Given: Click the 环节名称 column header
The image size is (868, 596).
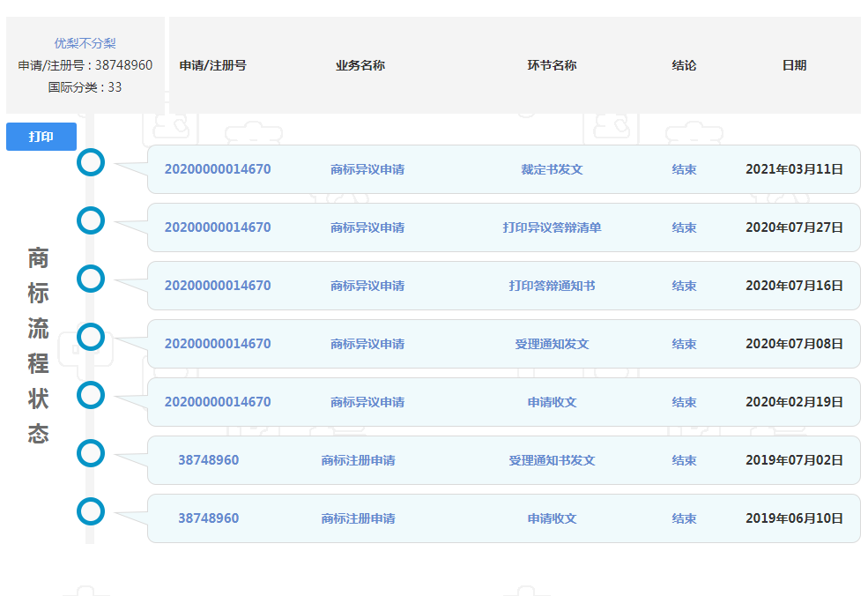Looking at the screenshot, I should tap(552, 65).
